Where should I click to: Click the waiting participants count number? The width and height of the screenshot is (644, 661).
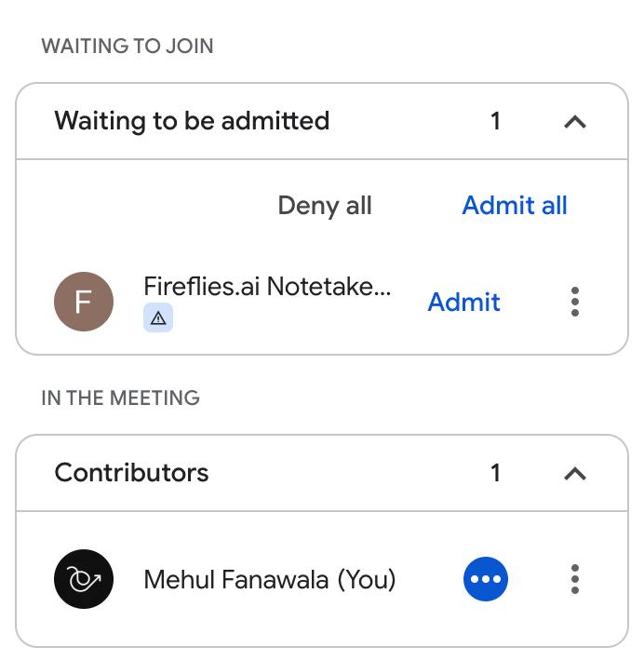[495, 121]
